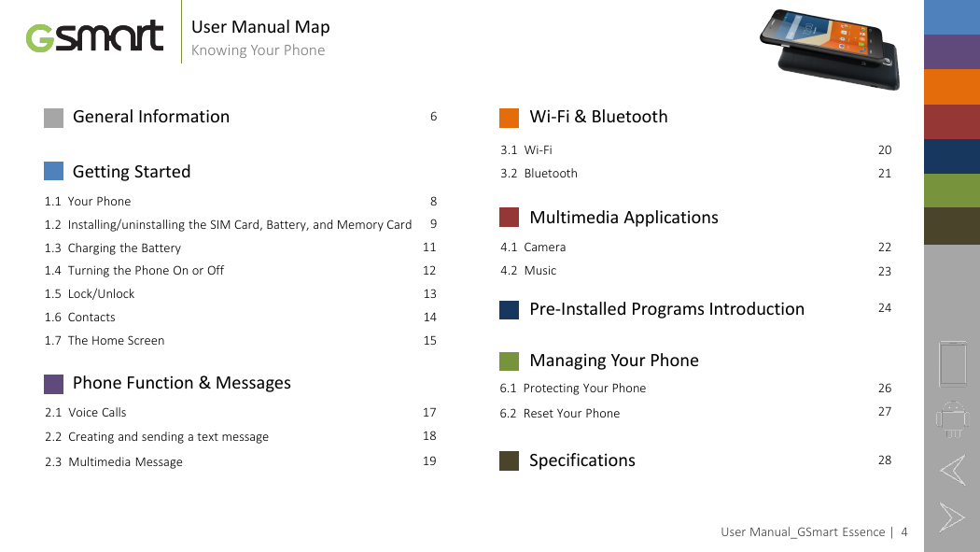Click the GSmart logo
The image size is (980, 552).
94,35
